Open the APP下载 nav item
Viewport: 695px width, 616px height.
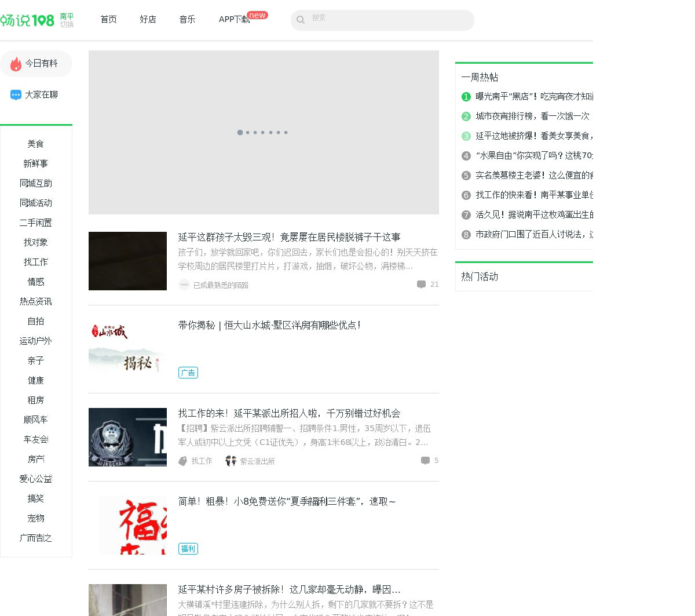(x=234, y=20)
